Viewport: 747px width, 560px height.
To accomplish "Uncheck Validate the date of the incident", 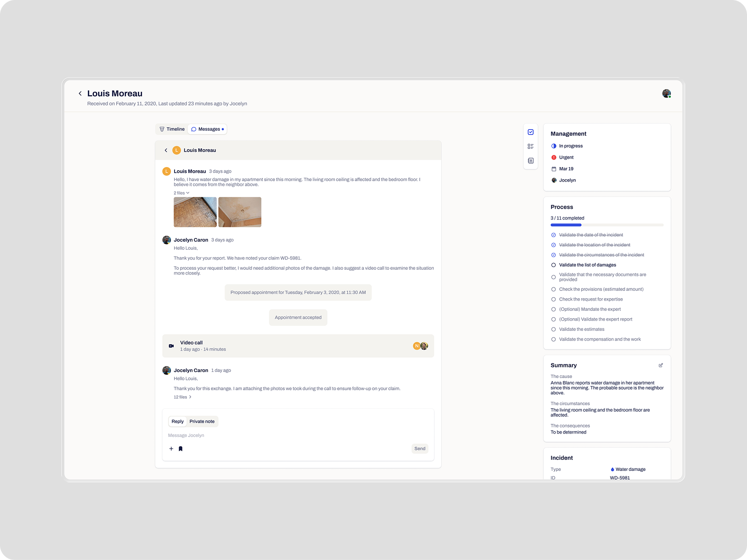I will pos(553,235).
